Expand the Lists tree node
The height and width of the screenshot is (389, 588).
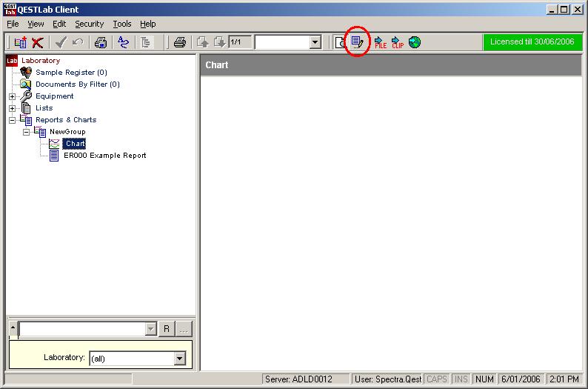12,108
